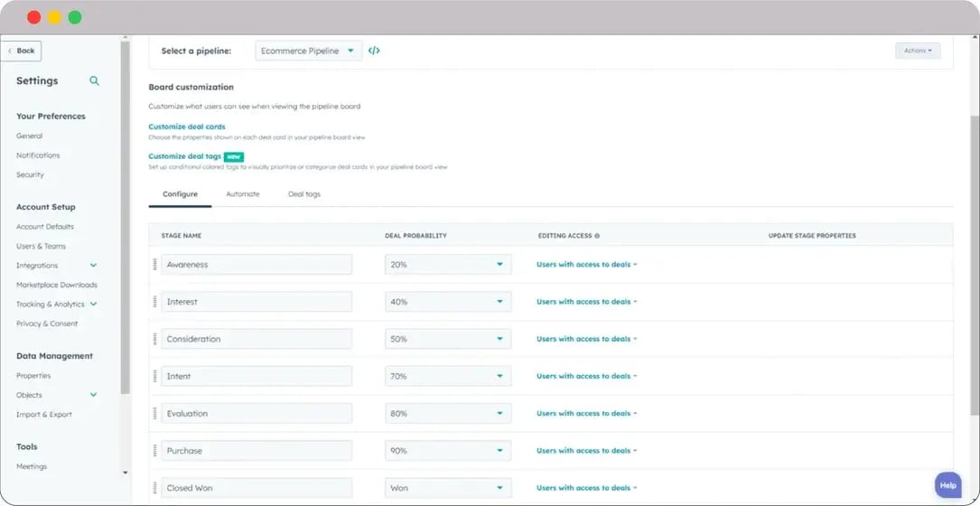Open Import & Export settings

[43, 414]
